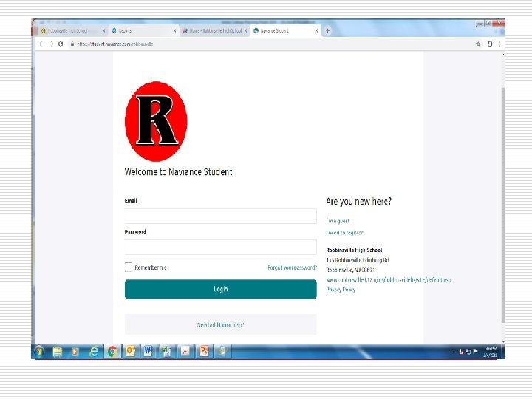Screen dimensions: 532x399
Task: Open the Windows Start menu
Action: click(x=39, y=352)
